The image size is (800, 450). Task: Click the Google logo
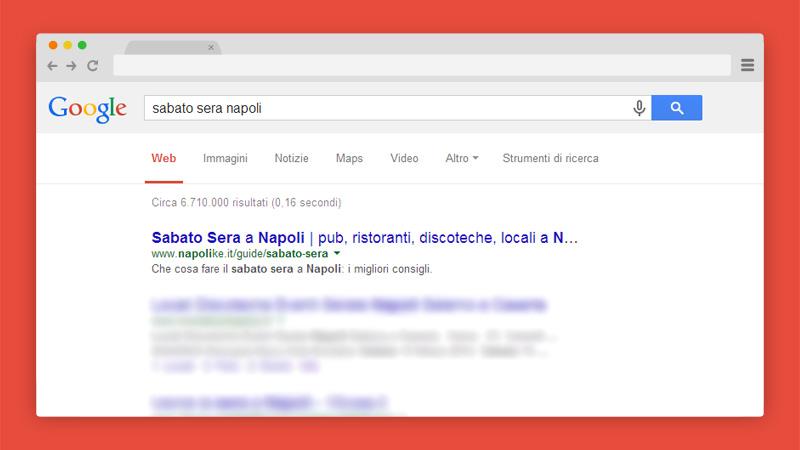(x=87, y=109)
